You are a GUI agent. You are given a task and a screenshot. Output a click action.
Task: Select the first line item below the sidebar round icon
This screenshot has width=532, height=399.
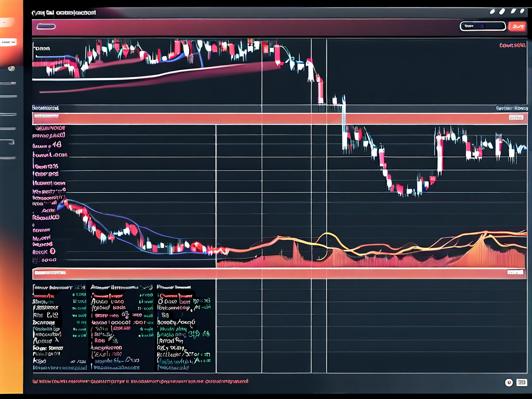click(x=8, y=83)
